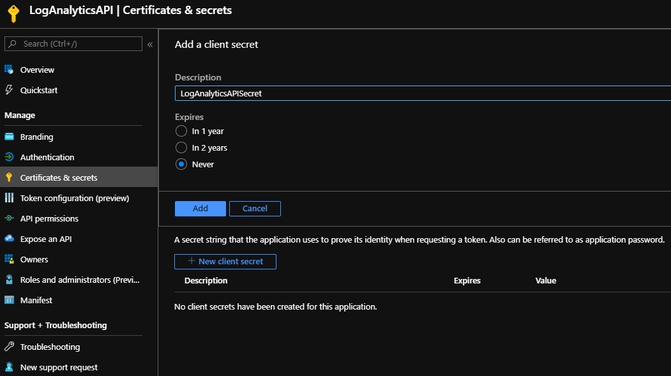The width and height of the screenshot is (671, 376).
Task: Click the Cancel button
Action: click(x=255, y=209)
